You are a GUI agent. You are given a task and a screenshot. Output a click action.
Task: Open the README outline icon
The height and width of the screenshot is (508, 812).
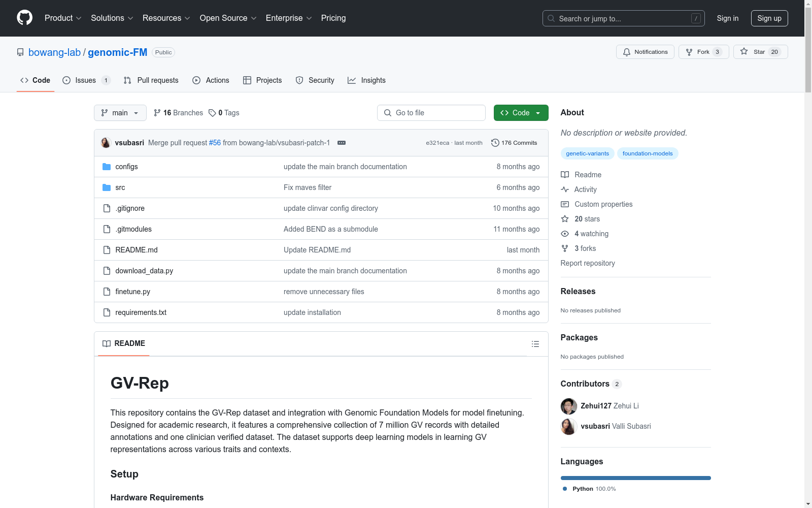tap(535, 344)
